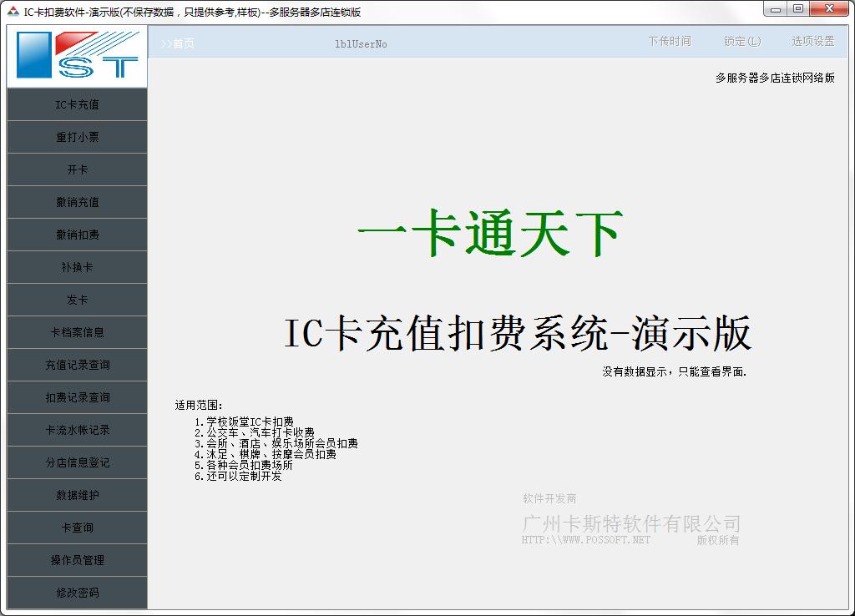Click the 重打小票 reprint receipt button
This screenshot has width=855, height=616.
coord(77,138)
